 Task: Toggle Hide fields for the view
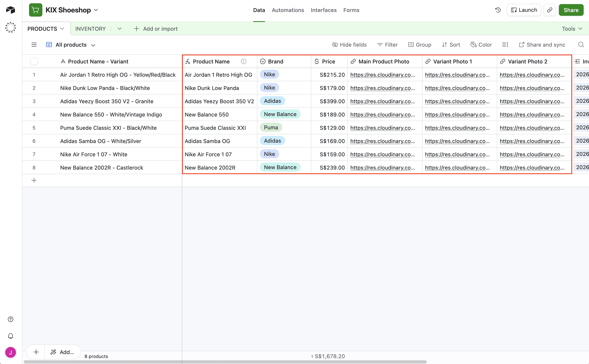point(349,45)
